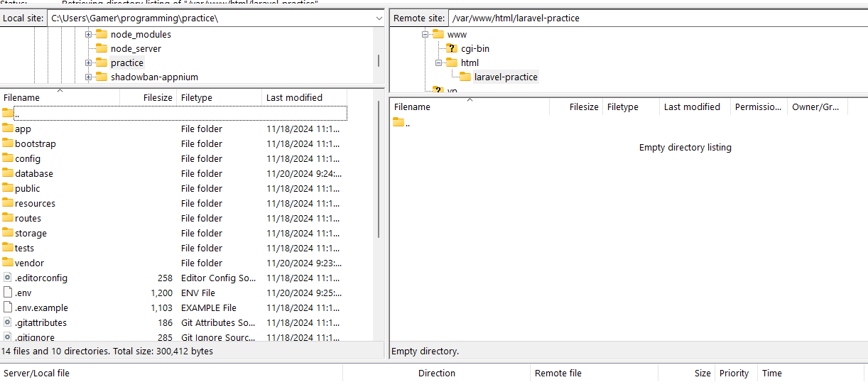Click the .env file icon
This screenshot has width=868, height=387.
tap(8, 293)
